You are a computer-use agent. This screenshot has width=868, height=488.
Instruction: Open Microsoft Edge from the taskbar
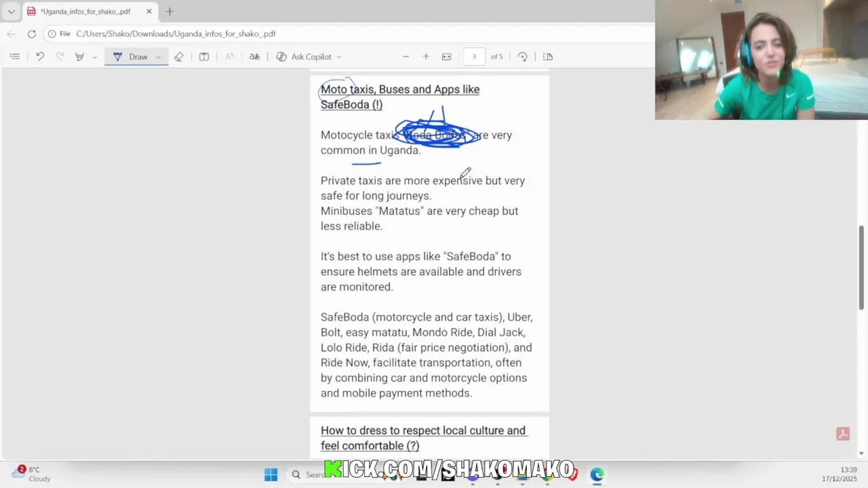597,474
